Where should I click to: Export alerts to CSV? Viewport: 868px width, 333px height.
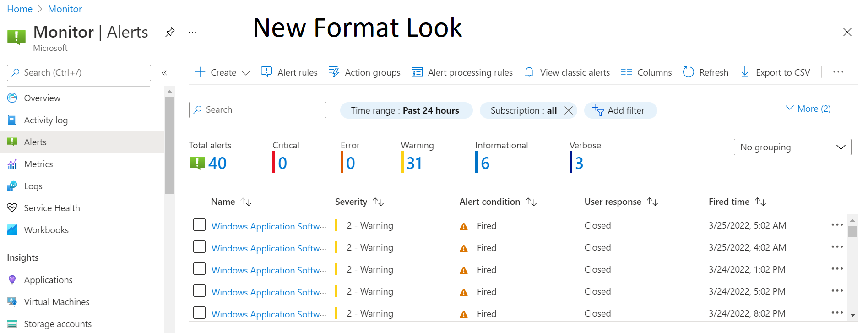tap(775, 72)
